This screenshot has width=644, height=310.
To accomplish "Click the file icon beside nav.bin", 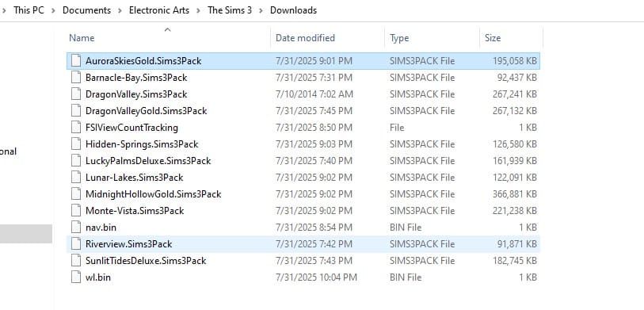I will [x=76, y=228].
